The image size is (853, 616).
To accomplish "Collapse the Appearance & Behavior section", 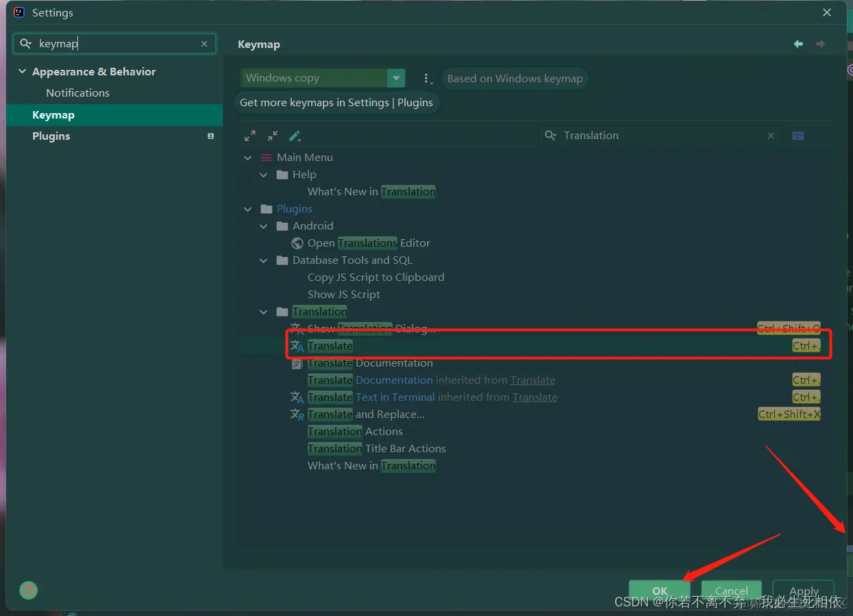I will 22,72.
